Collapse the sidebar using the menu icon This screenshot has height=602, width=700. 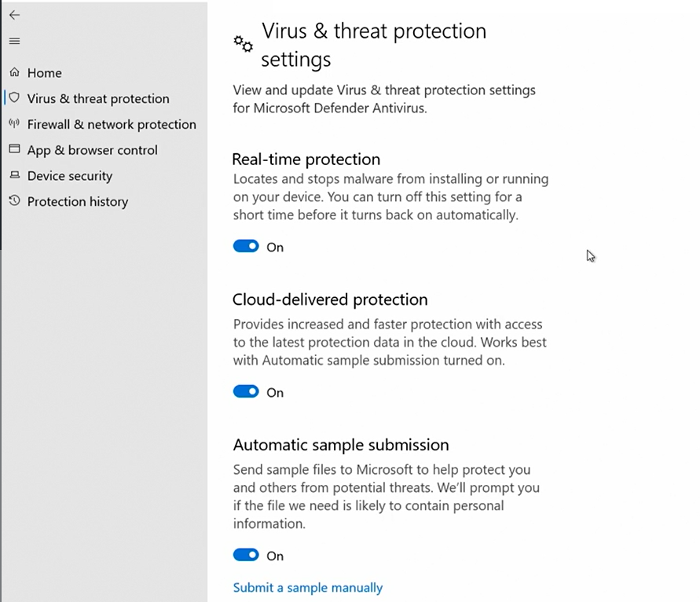(14, 41)
